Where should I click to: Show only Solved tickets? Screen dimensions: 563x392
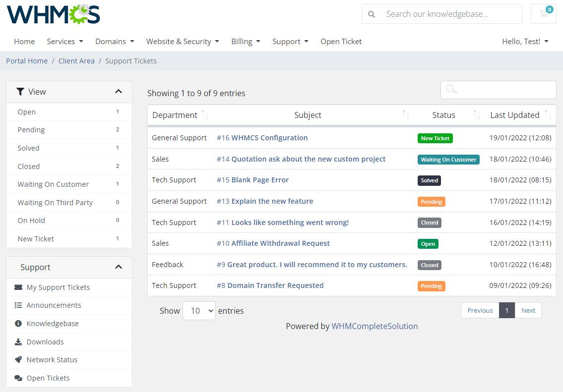pos(28,148)
